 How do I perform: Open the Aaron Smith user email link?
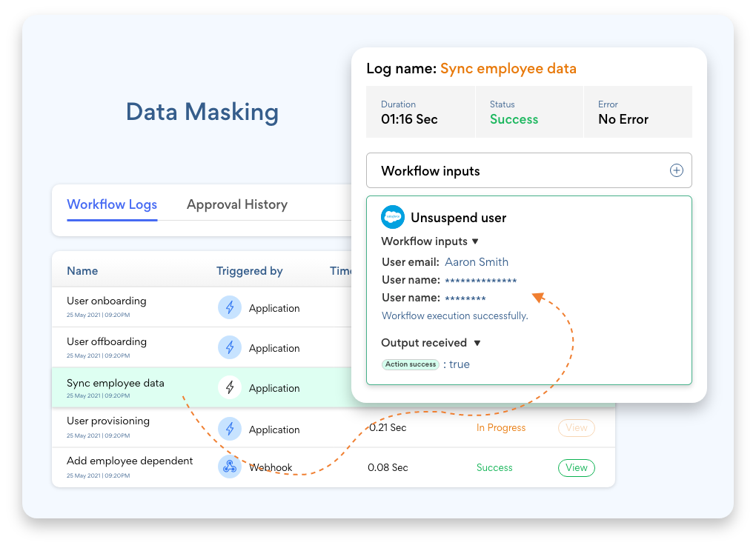pyautogui.click(x=477, y=262)
